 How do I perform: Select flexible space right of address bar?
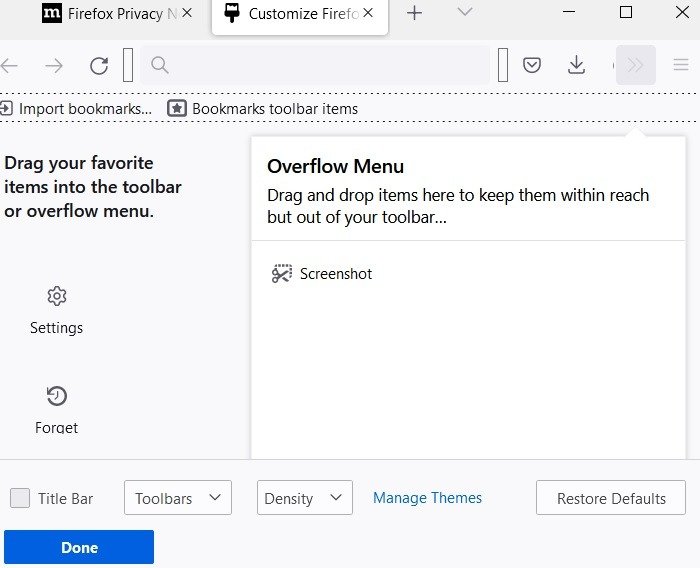click(503, 65)
